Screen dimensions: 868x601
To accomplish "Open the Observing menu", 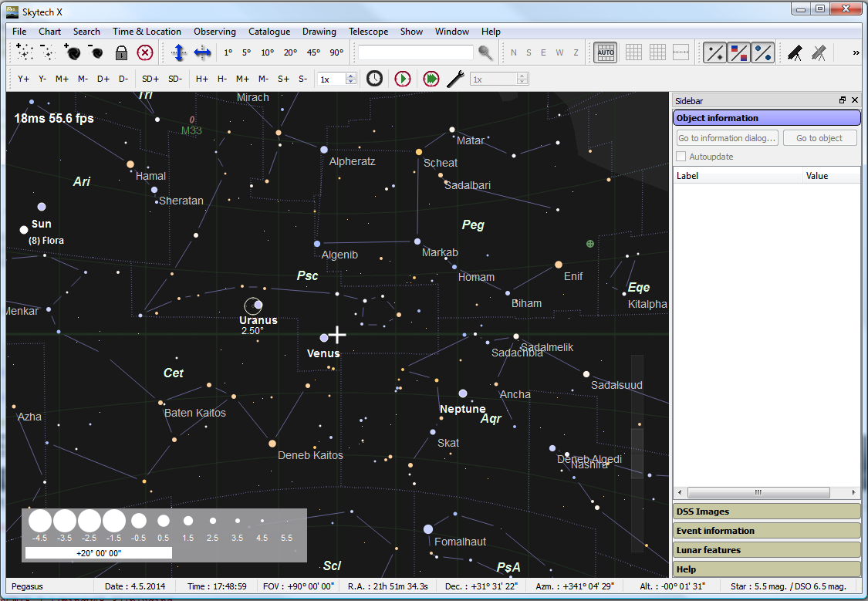I will (214, 32).
